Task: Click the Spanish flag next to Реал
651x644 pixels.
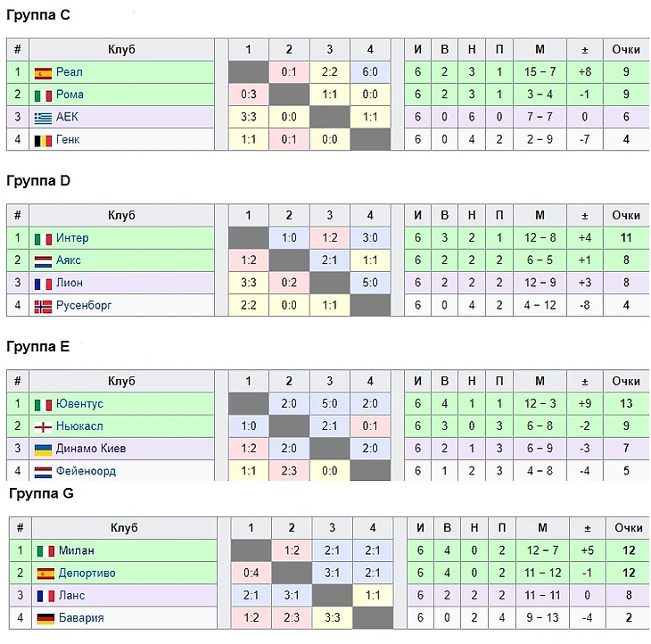Action: click(x=43, y=72)
